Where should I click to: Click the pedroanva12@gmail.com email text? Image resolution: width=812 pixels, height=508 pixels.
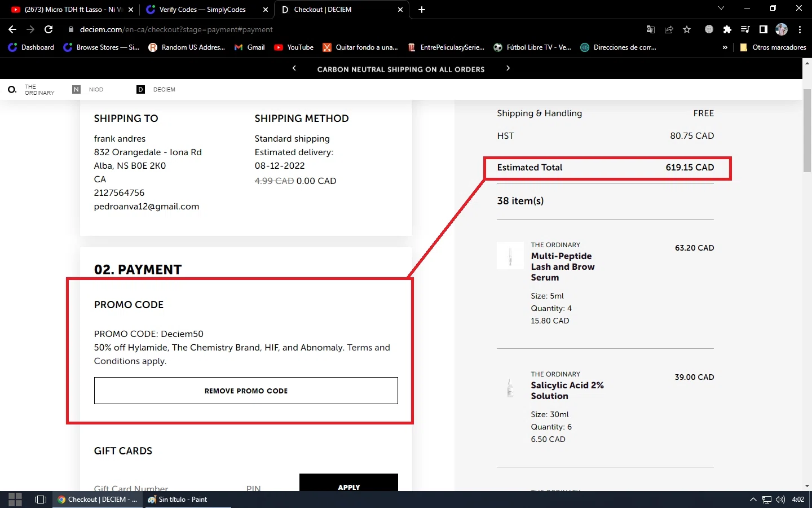coord(147,207)
